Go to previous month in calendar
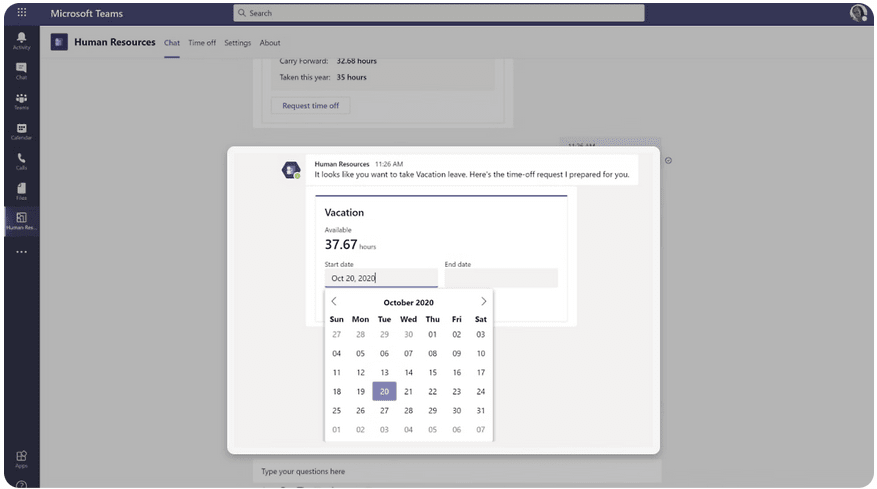 (x=334, y=302)
